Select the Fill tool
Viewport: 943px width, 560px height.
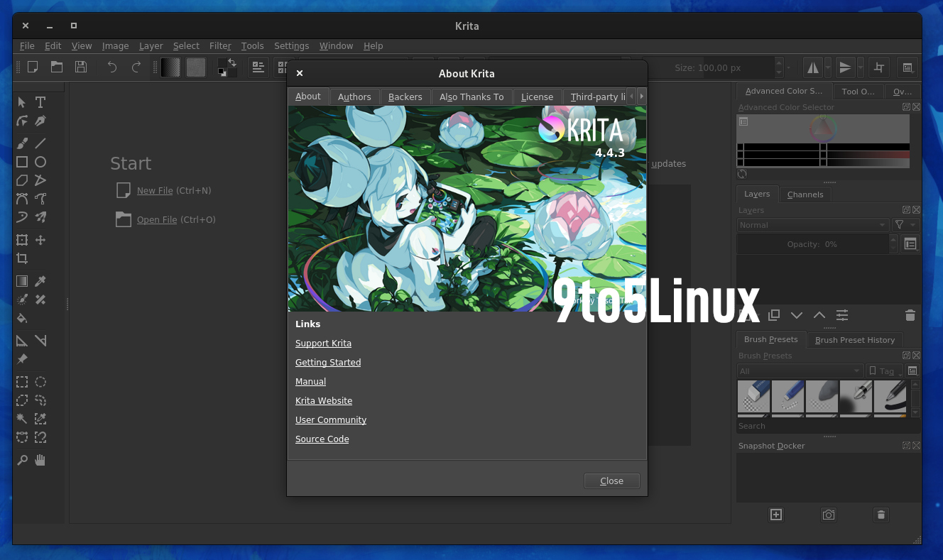[22, 319]
